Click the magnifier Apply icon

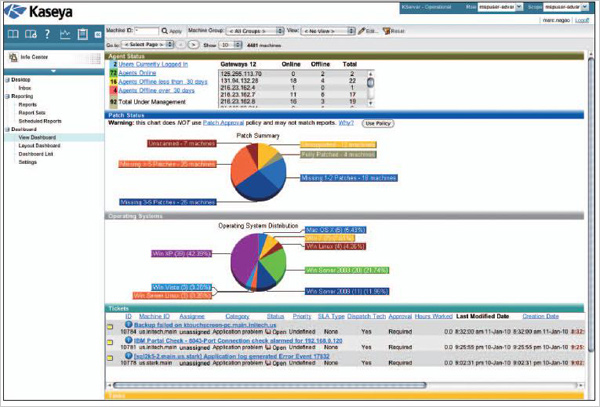[x=165, y=31]
